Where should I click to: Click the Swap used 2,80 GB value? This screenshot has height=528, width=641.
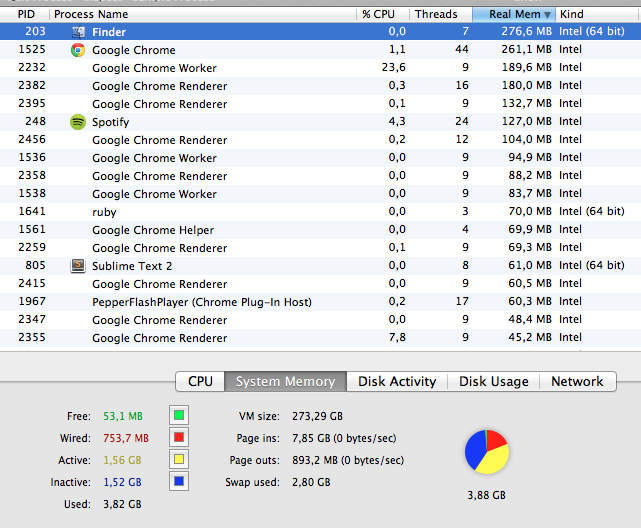click(x=311, y=482)
